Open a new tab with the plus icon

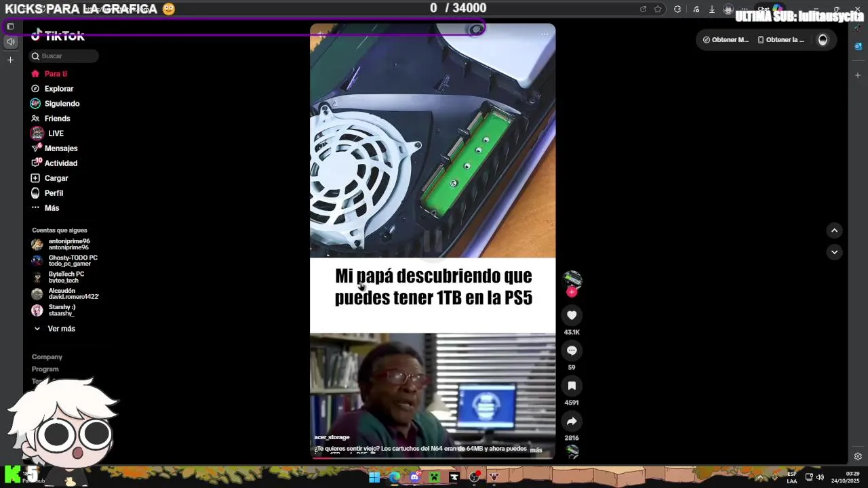click(x=10, y=60)
